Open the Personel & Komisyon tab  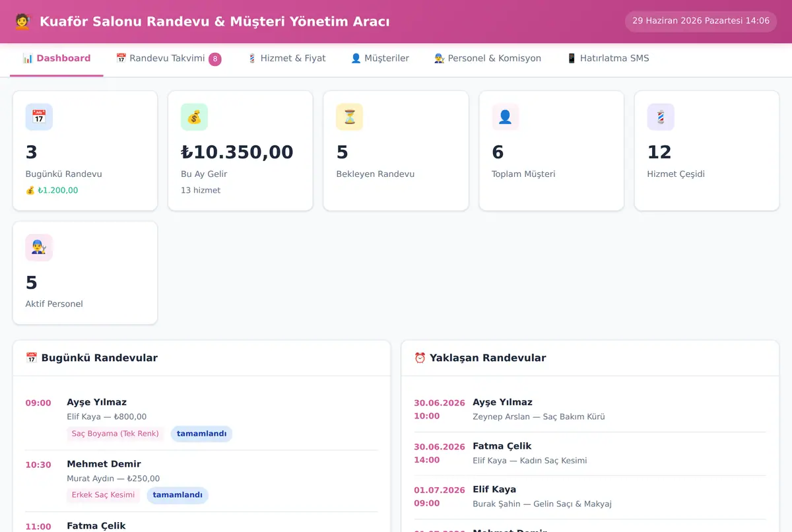coord(488,58)
